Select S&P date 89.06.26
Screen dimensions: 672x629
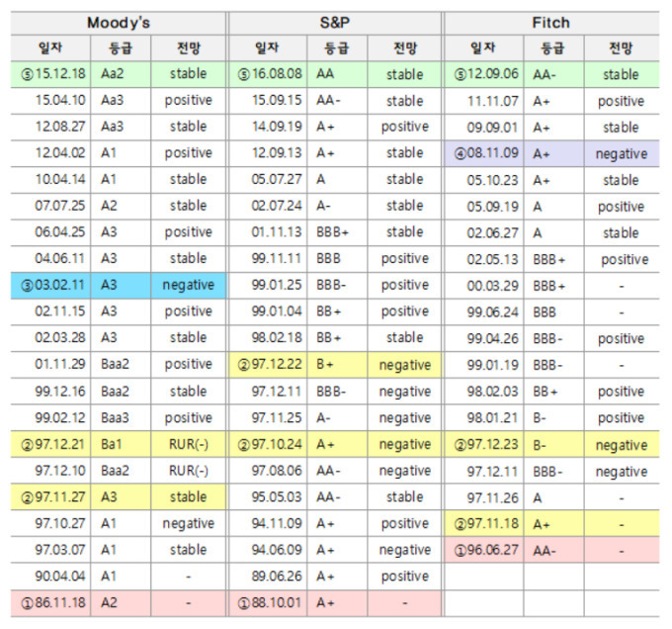[277, 576]
